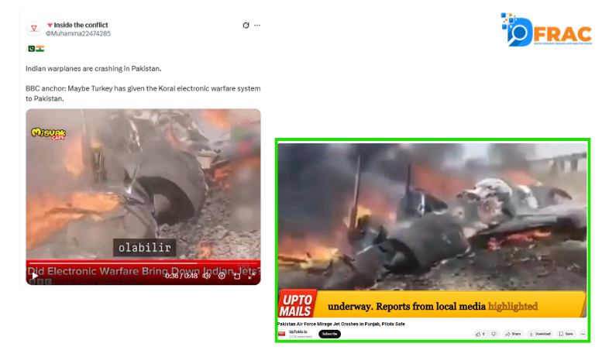The width and height of the screenshot is (602, 364).
Task: Open the UpToMails channel name
Action: 298,331
